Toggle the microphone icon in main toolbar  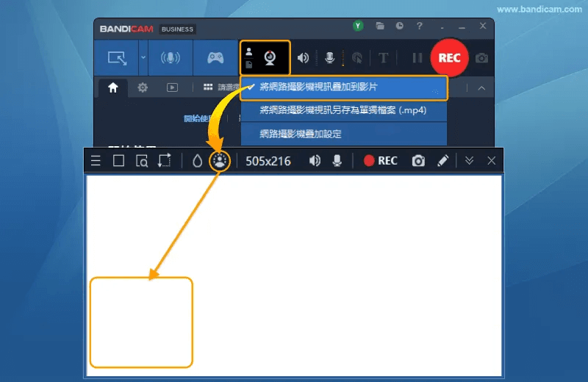329,58
